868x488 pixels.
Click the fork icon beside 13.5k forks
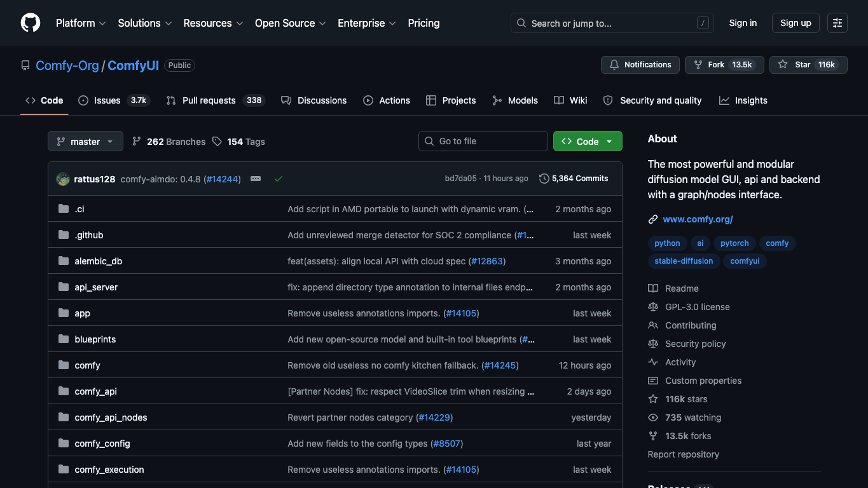pos(653,436)
